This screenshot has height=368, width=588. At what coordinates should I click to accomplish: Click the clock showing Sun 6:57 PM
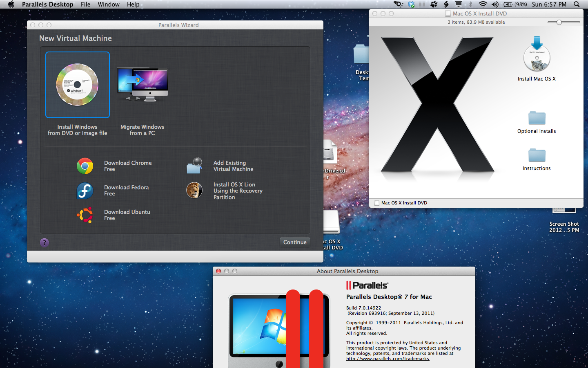(x=549, y=4)
